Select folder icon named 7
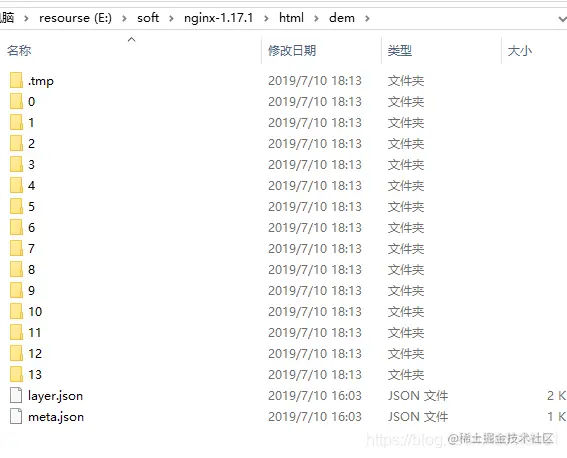567x458 pixels. click(16, 248)
